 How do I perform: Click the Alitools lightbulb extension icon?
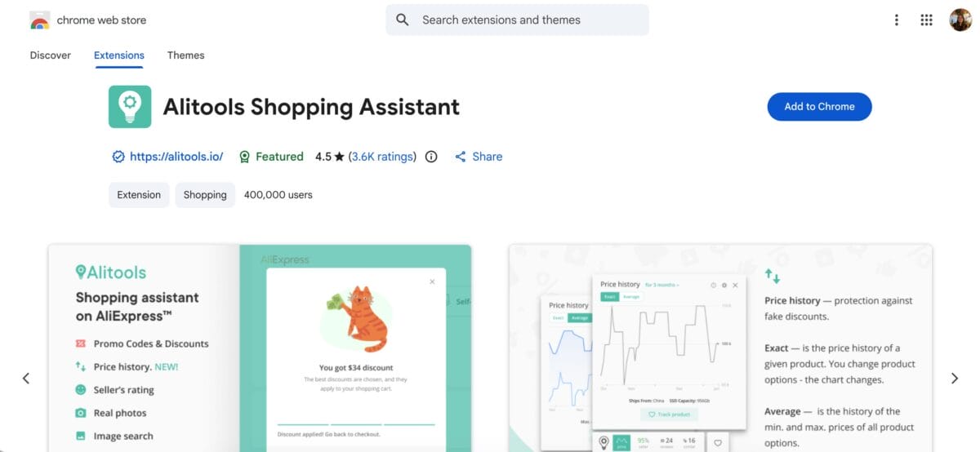pyautogui.click(x=130, y=107)
